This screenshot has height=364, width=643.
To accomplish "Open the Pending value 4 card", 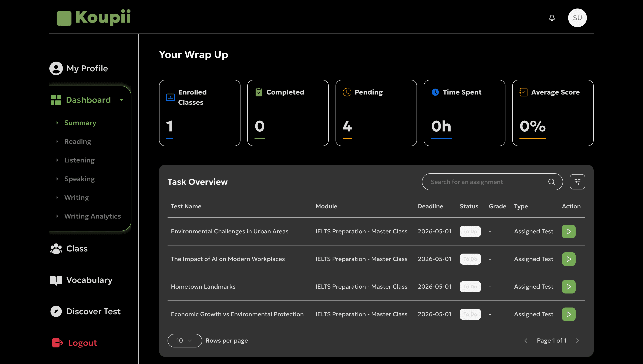I will (x=376, y=113).
